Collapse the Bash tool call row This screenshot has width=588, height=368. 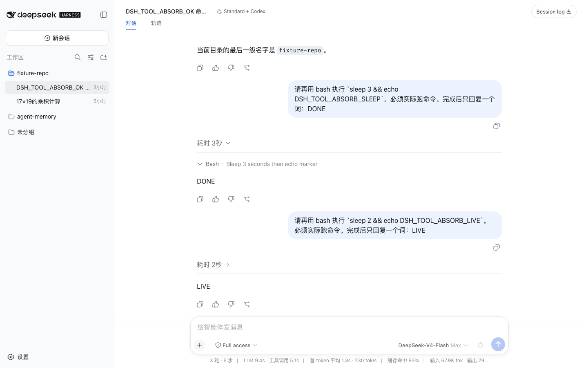pos(257,164)
